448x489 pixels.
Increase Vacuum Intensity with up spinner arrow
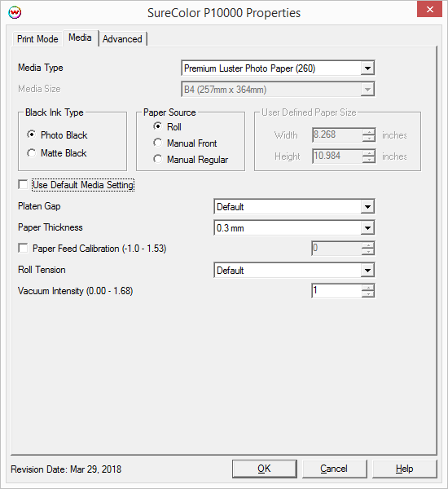(368, 288)
